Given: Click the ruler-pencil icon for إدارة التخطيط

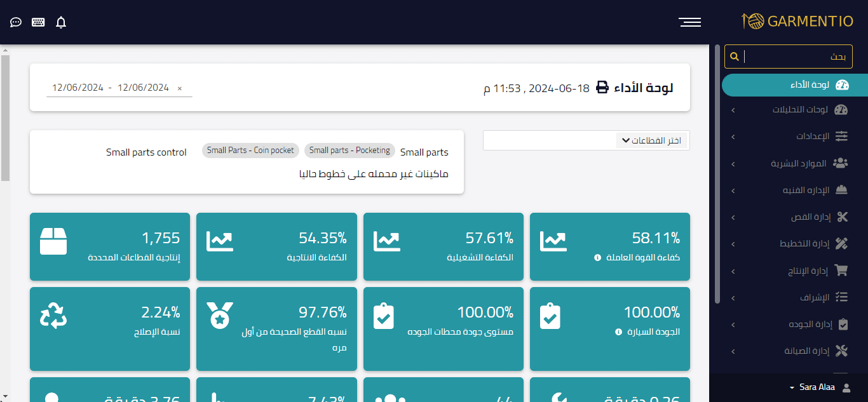Looking at the screenshot, I should tap(841, 244).
